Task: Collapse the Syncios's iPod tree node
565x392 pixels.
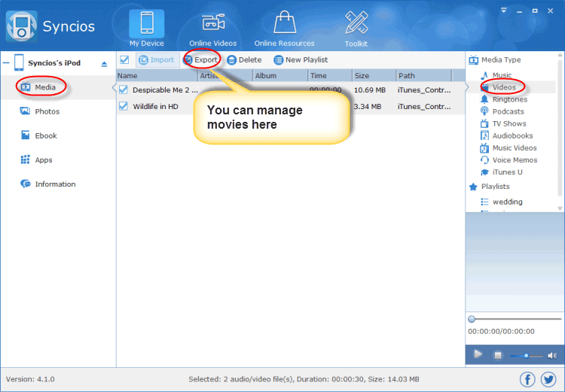Action: (x=6, y=63)
